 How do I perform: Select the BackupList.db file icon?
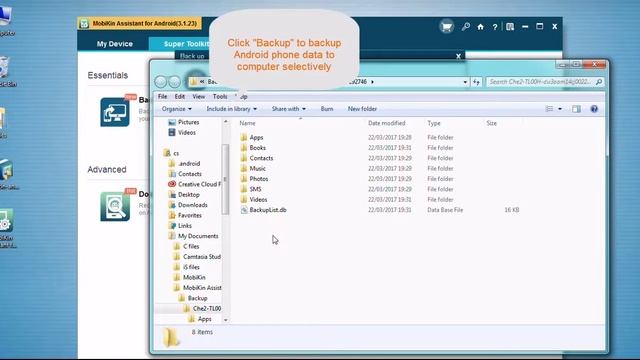[x=244, y=210]
